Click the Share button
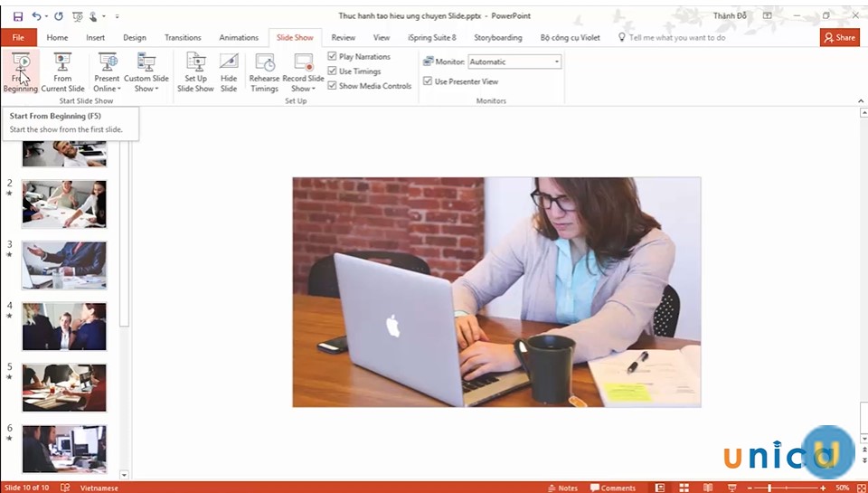Screen dimensions: 868x493 click(839, 37)
